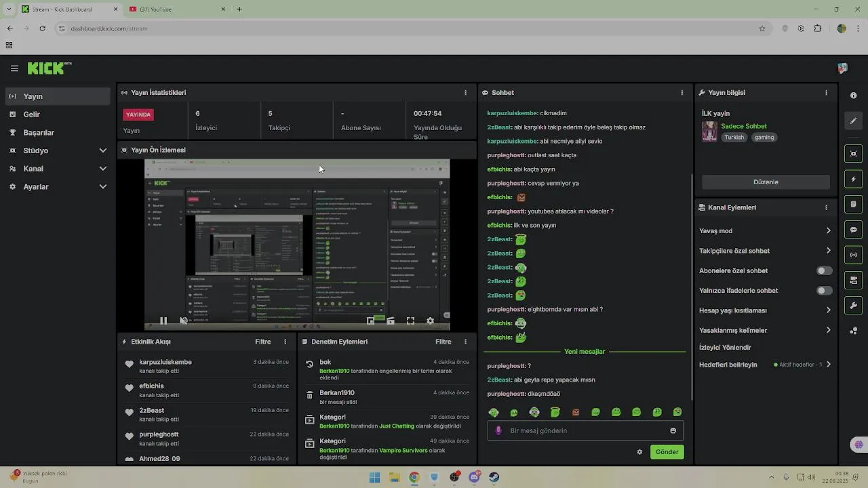
Task: Toggle the stream preview widget icon in sidebar
Action: click(x=853, y=154)
